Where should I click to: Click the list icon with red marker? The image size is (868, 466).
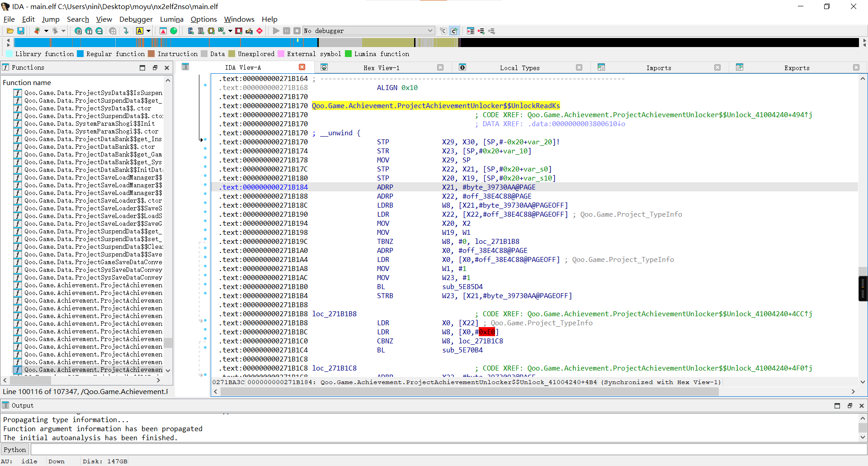pyautogui.click(x=471, y=31)
